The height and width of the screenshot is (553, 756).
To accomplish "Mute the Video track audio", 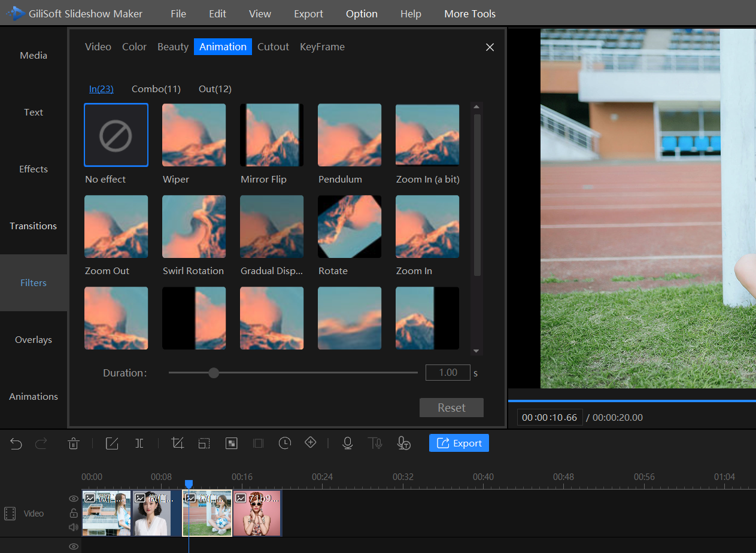I will 74,527.
